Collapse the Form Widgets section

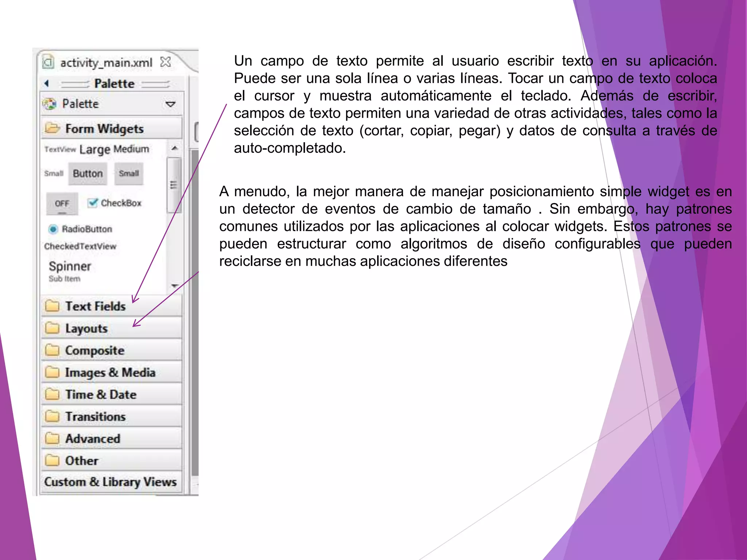[x=111, y=128]
